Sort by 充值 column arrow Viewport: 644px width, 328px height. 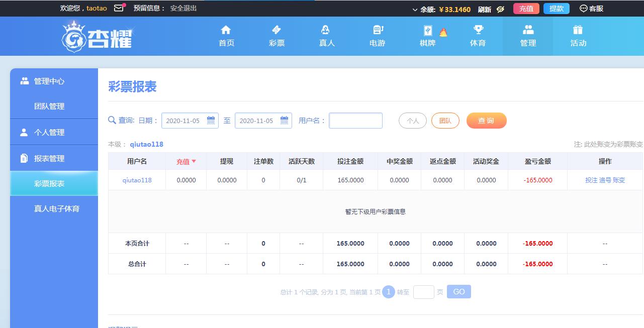click(x=194, y=161)
